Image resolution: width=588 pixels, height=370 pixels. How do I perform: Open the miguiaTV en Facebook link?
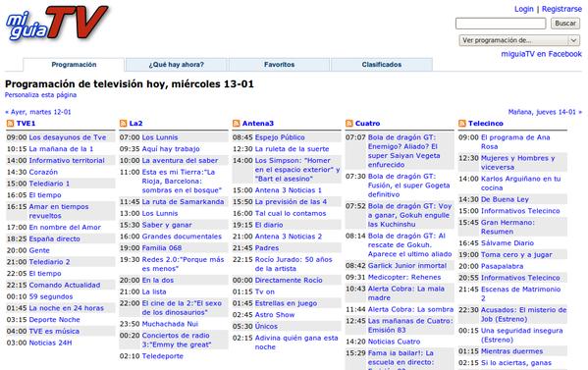(x=542, y=54)
